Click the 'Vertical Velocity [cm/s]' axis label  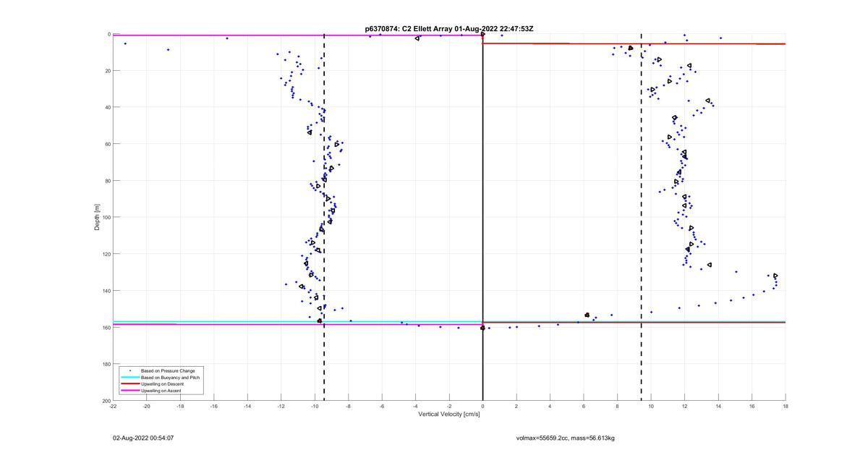(x=449, y=414)
